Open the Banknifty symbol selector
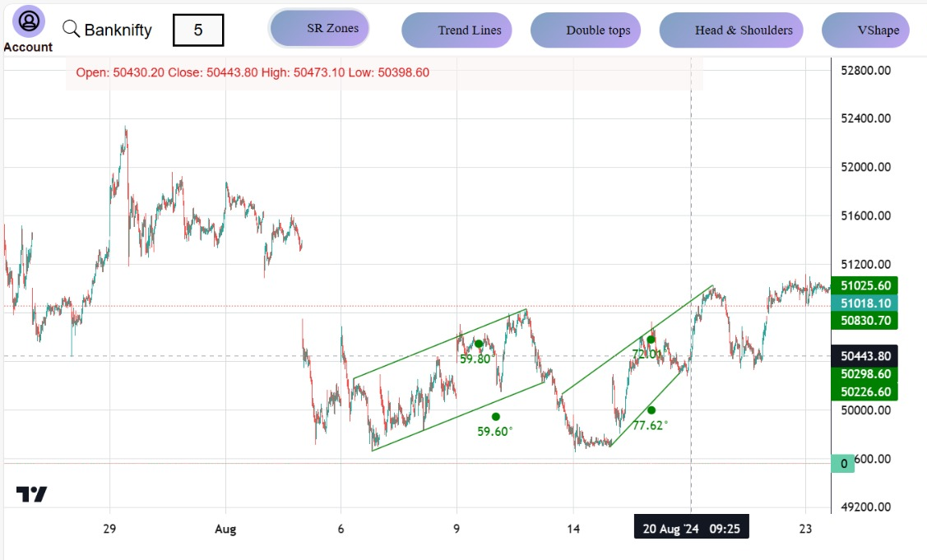This screenshot has height=560, width=927. click(118, 30)
